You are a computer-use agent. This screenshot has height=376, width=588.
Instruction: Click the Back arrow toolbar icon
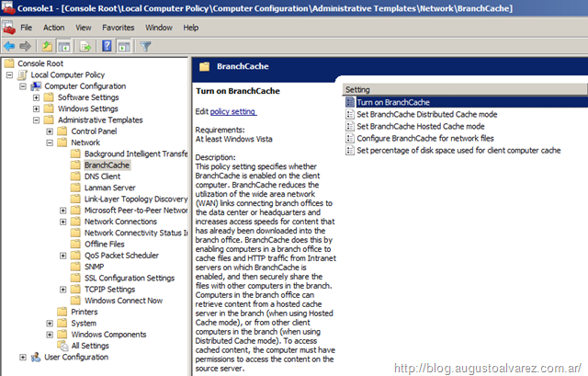click(x=9, y=44)
